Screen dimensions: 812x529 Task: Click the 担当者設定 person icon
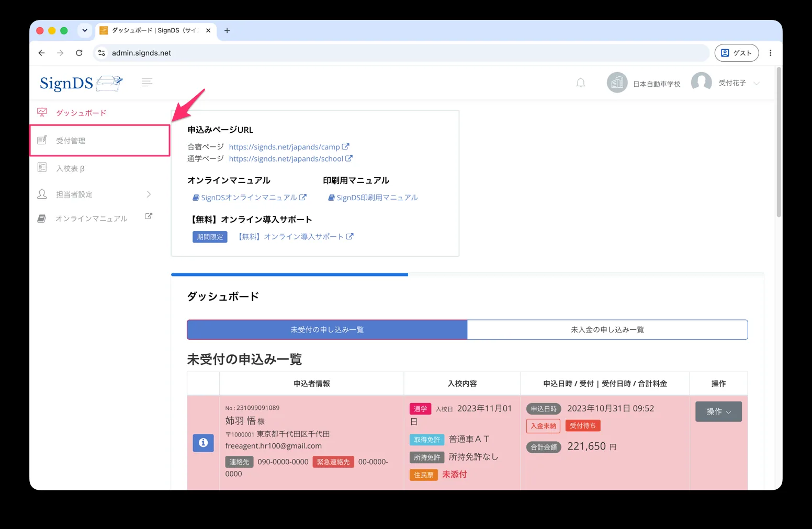coord(42,194)
